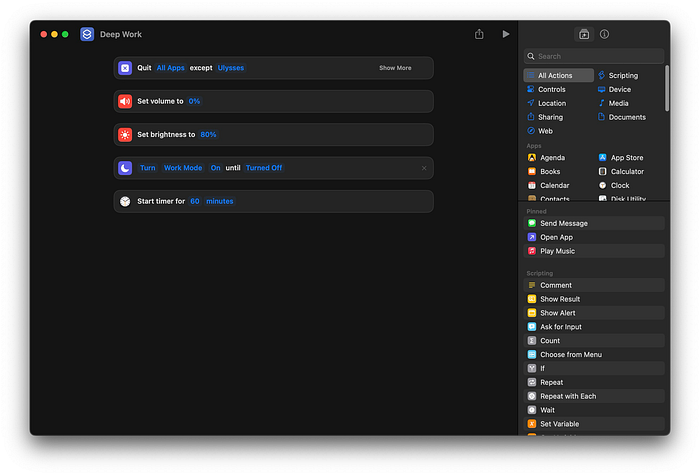Image resolution: width=700 pixels, height=475 pixels.
Task: Click the Quit action's app icon
Action: coord(125,68)
